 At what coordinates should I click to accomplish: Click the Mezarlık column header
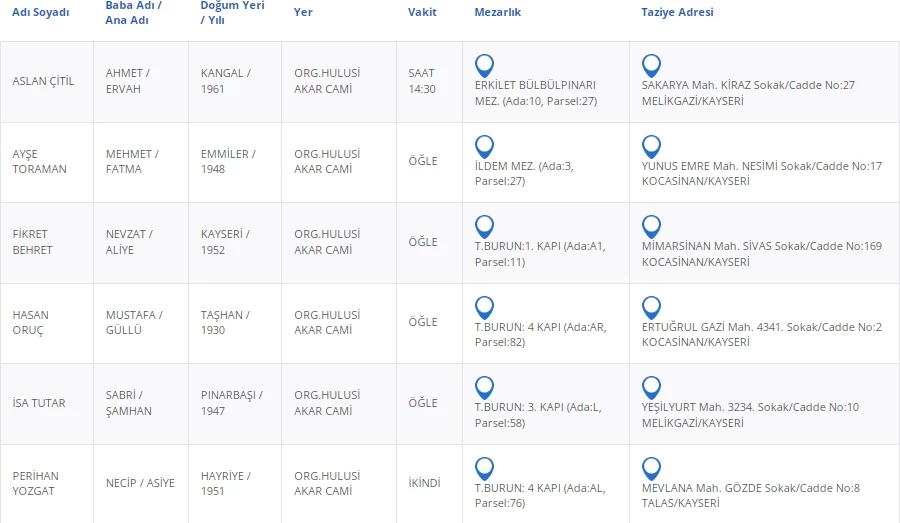point(497,12)
